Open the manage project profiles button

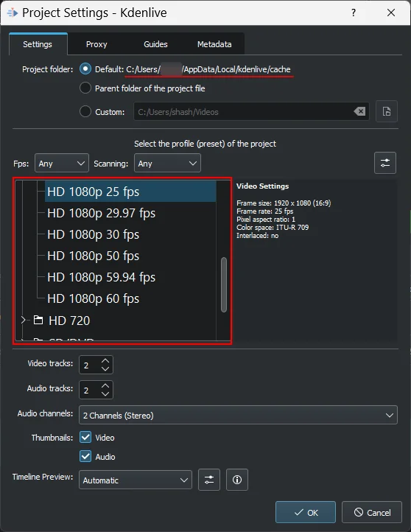coord(385,163)
